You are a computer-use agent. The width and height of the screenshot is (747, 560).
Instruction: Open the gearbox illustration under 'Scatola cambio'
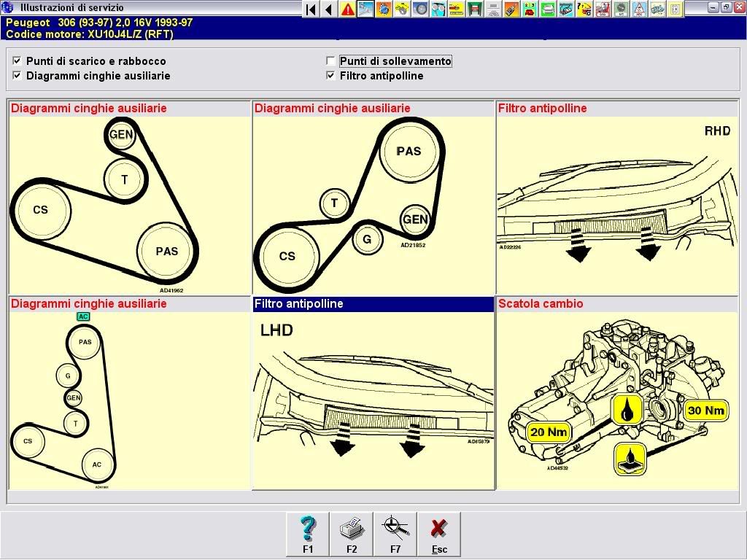617,400
